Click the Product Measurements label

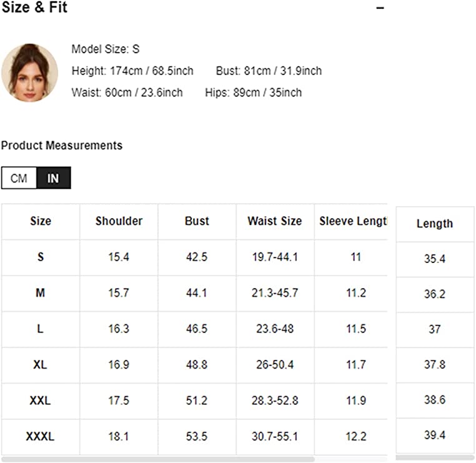62,146
